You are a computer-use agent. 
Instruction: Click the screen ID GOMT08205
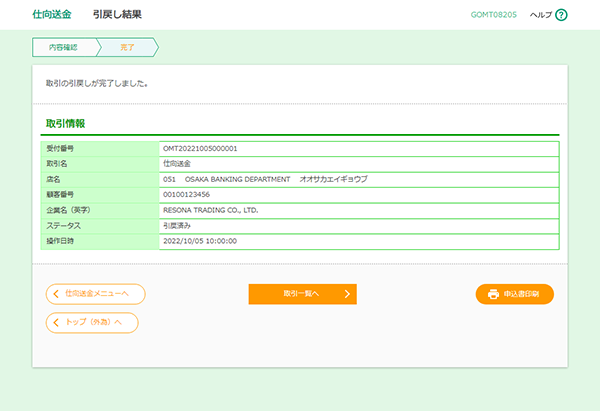coord(494,15)
